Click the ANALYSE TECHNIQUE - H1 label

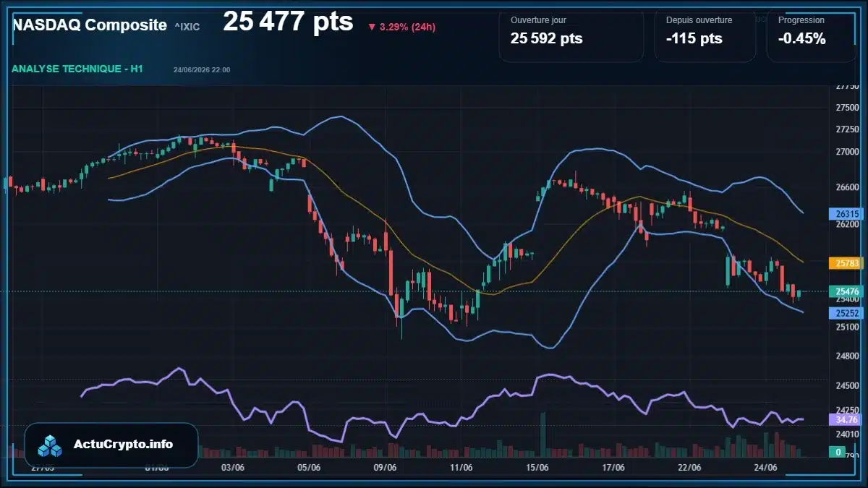tap(77, 69)
